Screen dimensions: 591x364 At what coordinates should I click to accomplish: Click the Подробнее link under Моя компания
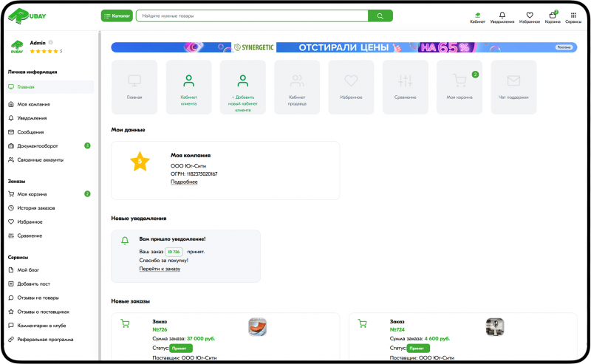[184, 182]
